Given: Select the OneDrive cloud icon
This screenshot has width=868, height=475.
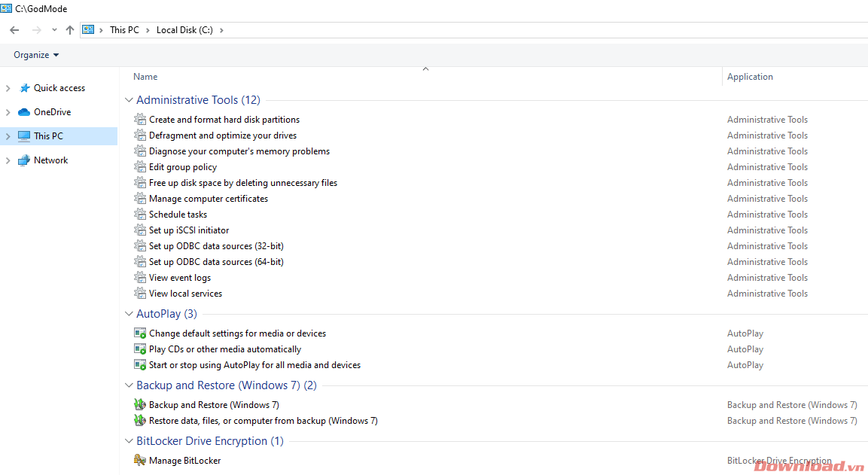Looking at the screenshot, I should [24, 112].
